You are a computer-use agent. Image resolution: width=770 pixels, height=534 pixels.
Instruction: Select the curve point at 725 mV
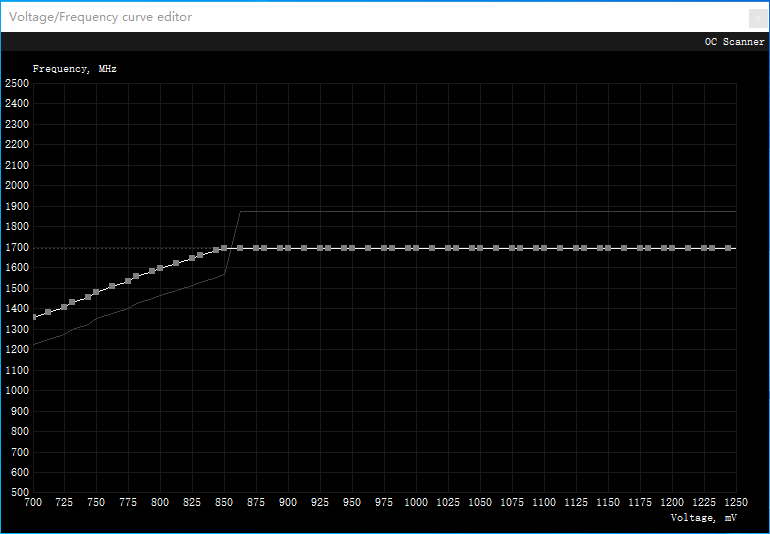(x=64, y=307)
